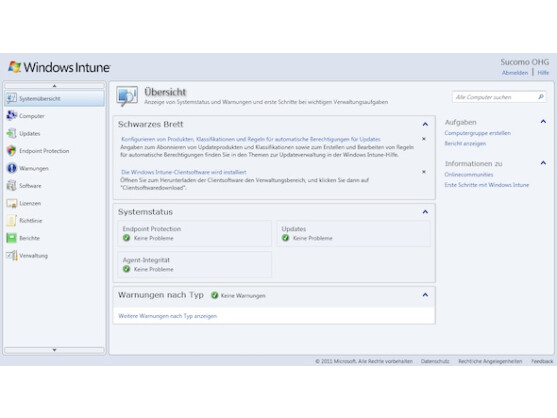Click green check under Agent-Integrität
Viewport: 557px width, 418px height.
[x=126, y=269]
